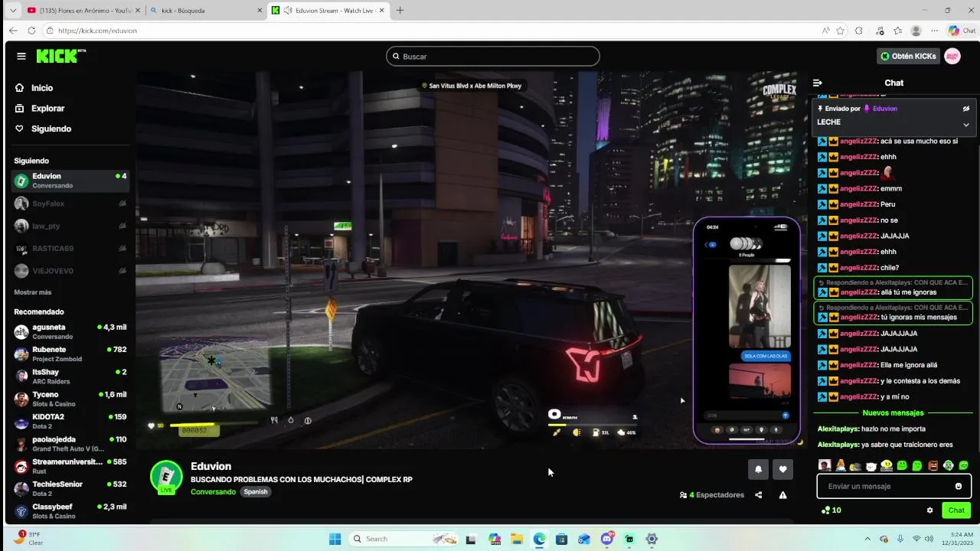Open the TechiesSenior Dota 2 stream

[x=70, y=488]
